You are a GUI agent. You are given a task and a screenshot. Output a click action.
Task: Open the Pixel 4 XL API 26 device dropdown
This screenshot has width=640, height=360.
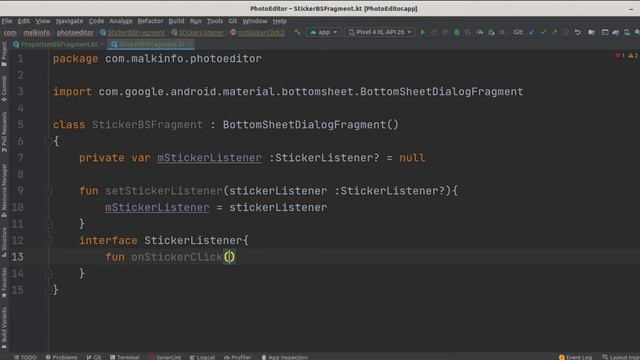pyautogui.click(x=380, y=32)
